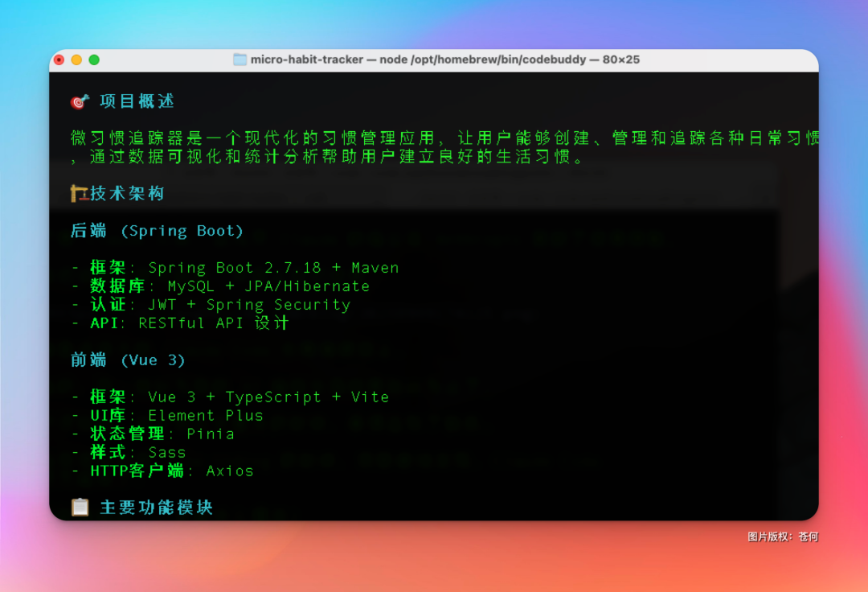Click the crane emoji beside 技术架构
The height and width of the screenshot is (592, 868).
pyautogui.click(x=79, y=193)
